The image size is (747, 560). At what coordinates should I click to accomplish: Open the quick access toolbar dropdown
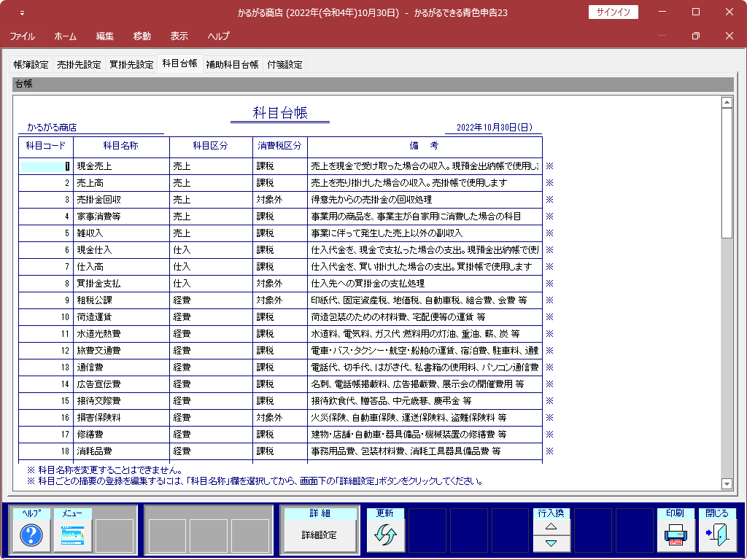[22, 13]
